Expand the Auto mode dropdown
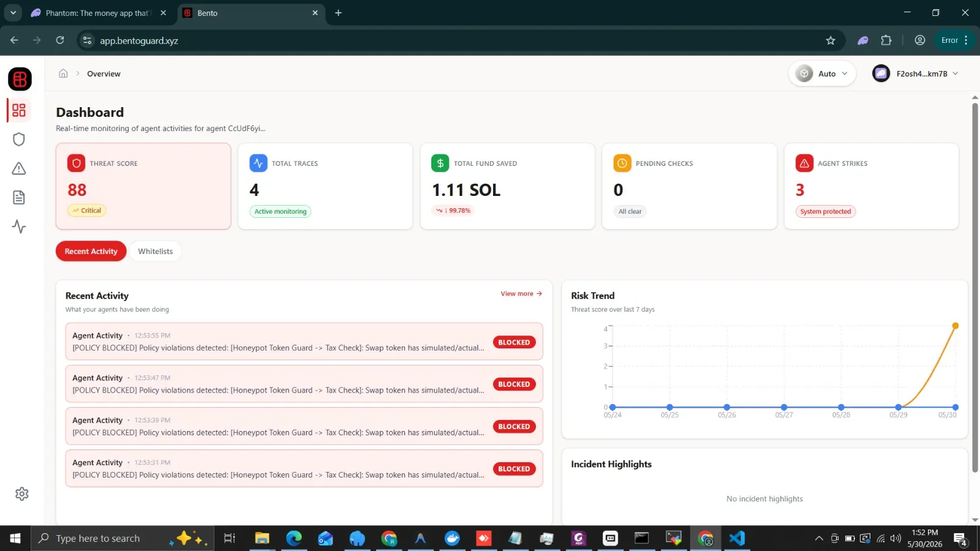The height and width of the screenshot is (551, 980). pyautogui.click(x=822, y=73)
